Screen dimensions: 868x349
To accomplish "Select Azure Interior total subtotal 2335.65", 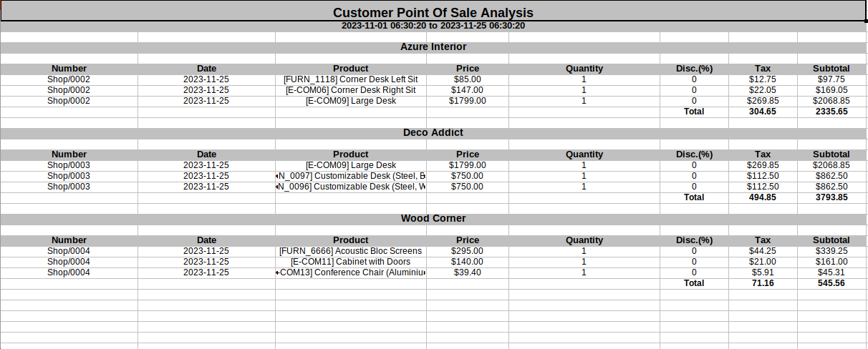I will point(831,112).
